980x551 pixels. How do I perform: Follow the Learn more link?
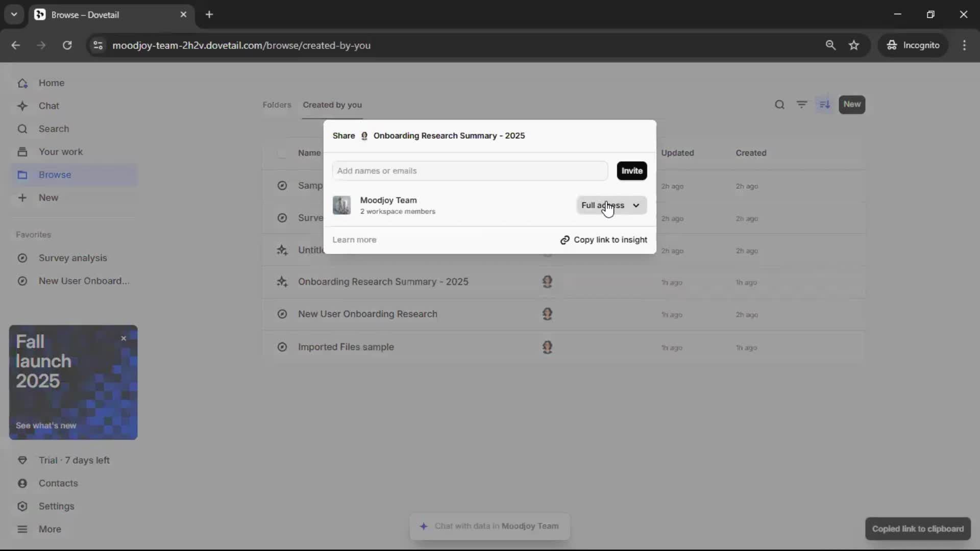(x=354, y=240)
